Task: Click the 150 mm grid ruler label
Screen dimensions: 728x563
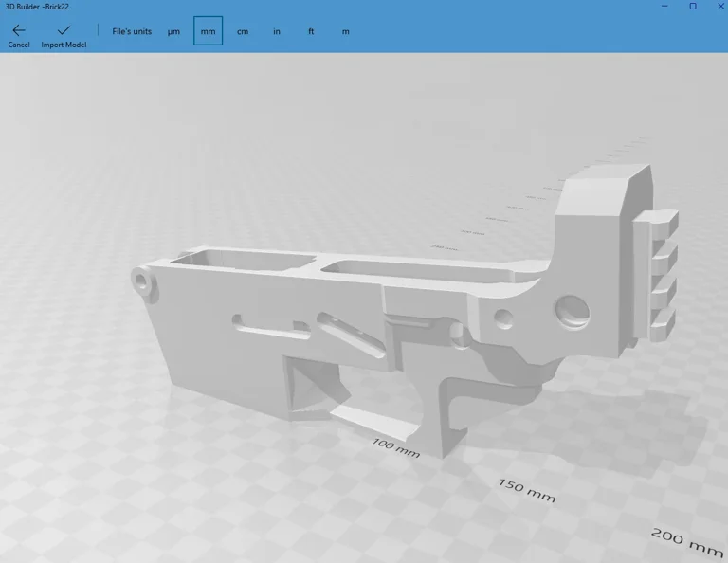Action: pyautogui.click(x=527, y=491)
